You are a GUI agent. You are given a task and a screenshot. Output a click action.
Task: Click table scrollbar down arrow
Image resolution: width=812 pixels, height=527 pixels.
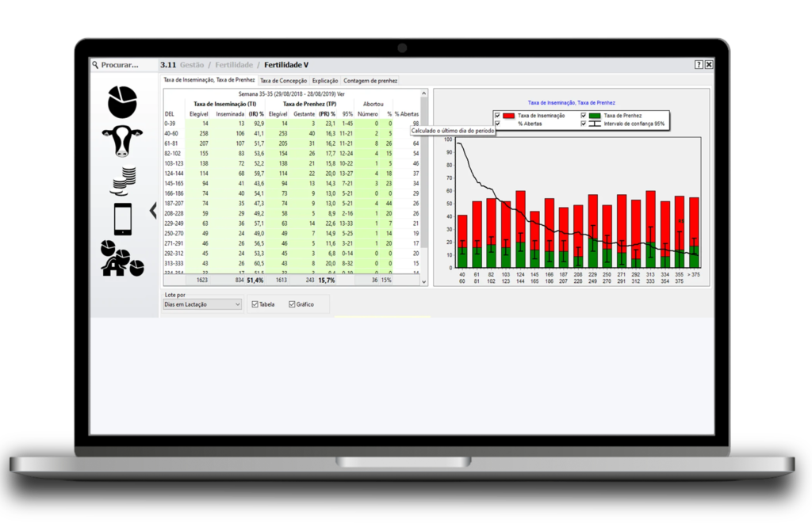(x=423, y=281)
